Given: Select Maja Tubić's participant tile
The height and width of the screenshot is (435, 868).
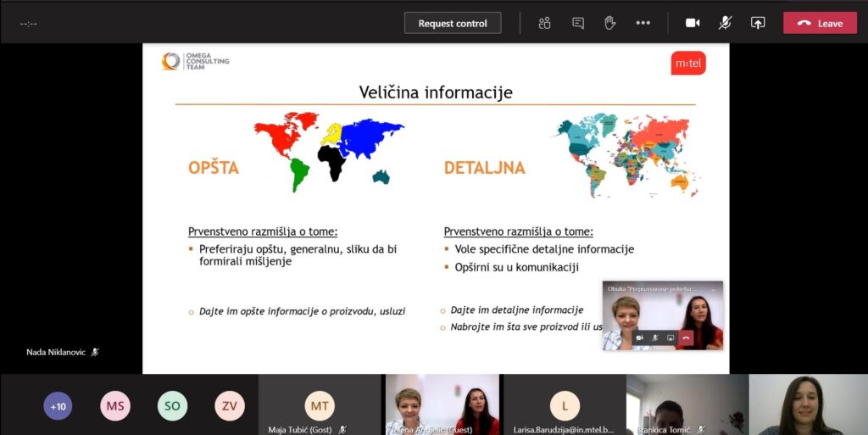Looking at the screenshot, I should 320,405.
